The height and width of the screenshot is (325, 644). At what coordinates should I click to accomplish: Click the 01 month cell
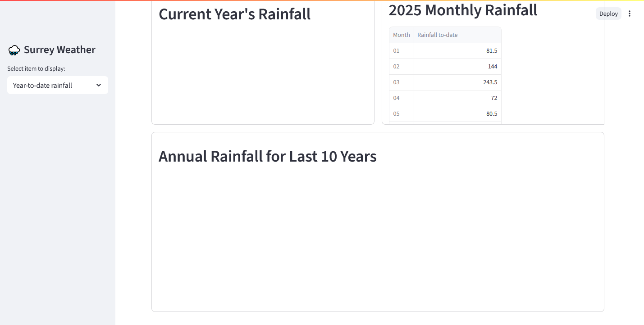coord(396,50)
